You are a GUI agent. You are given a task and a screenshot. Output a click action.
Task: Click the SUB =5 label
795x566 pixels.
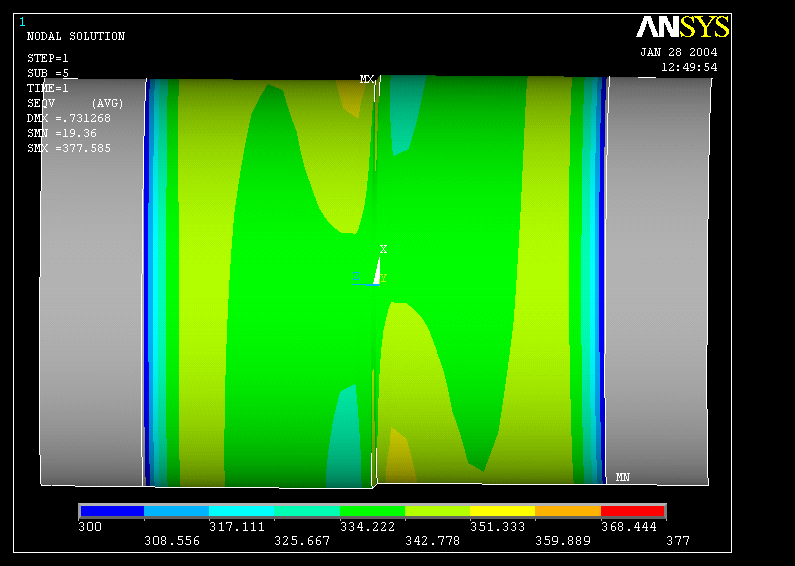48,73
